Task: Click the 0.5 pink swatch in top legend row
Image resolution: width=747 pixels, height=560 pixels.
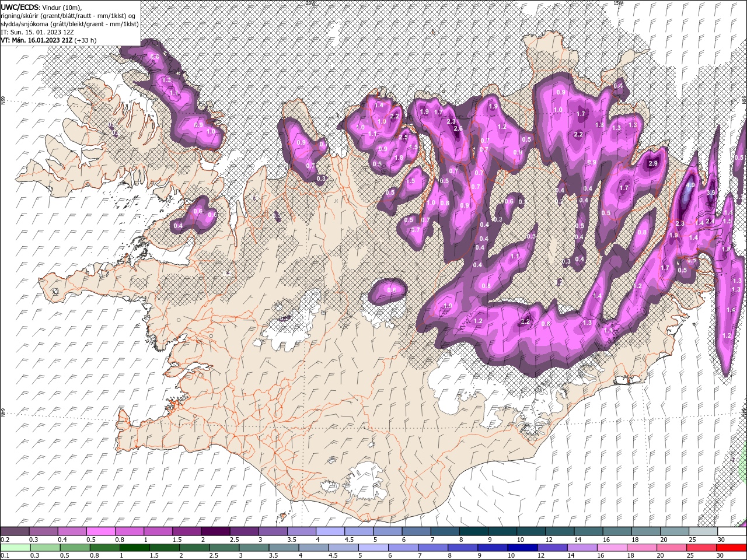Action: 100,531
